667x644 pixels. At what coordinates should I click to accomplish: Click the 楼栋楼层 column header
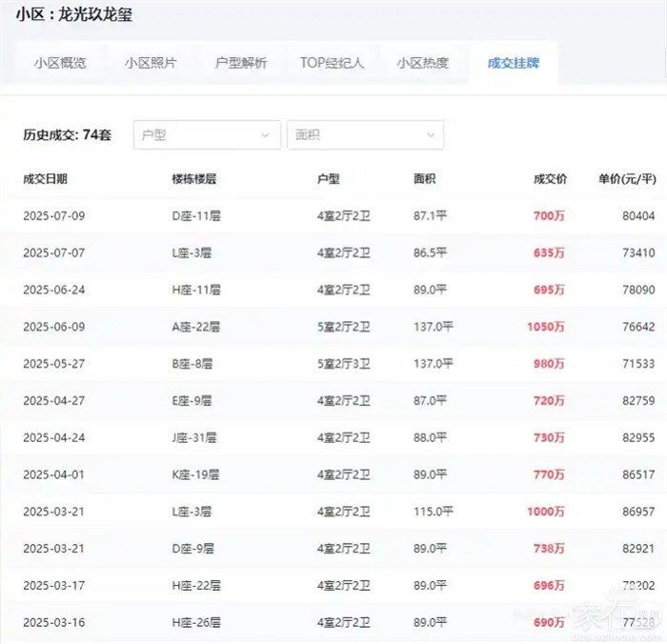(x=194, y=179)
